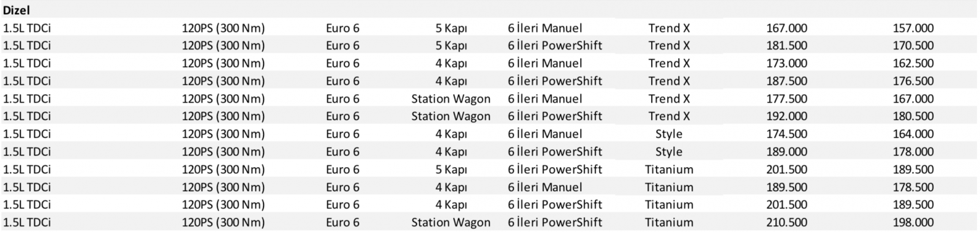The image size is (980, 232).
Task: Select the 189.500 Titanium Manuel price
Action: click(x=786, y=187)
